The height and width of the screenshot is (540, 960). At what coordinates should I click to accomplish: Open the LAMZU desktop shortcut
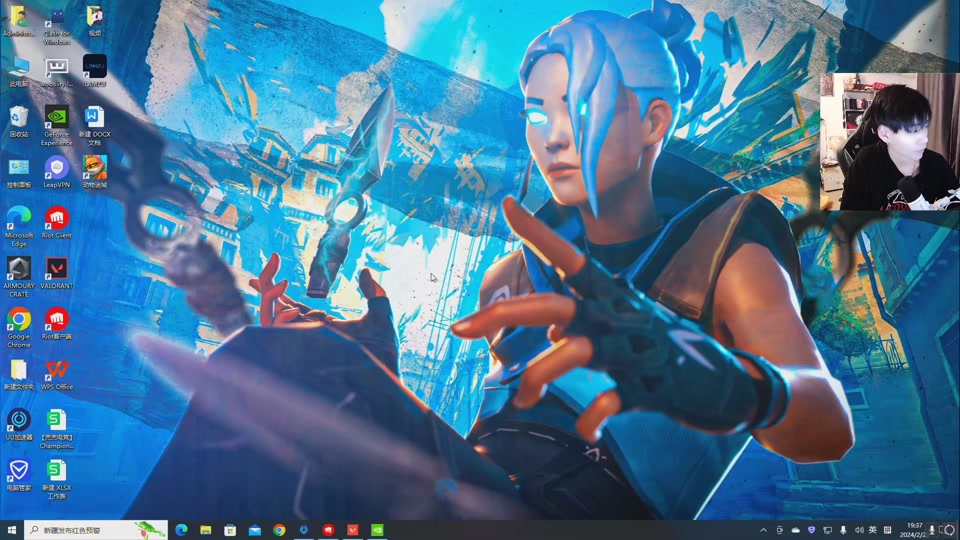click(x=95, y=71)
